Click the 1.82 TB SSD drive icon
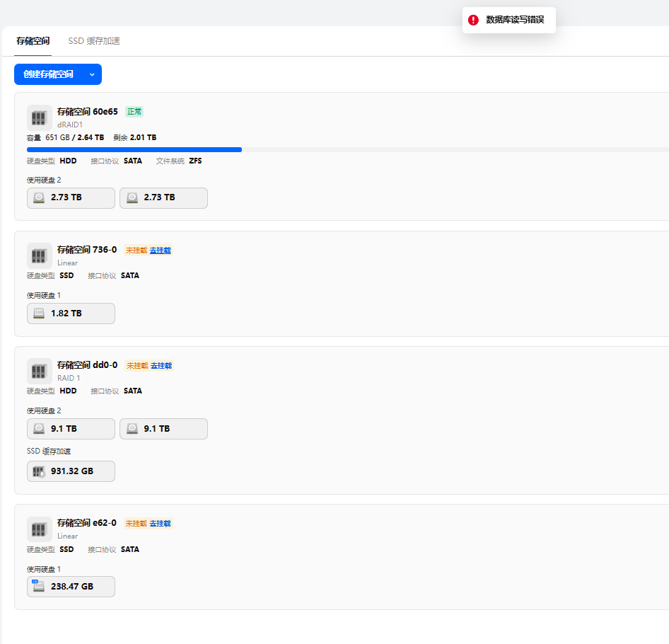Viewport: 669px width, 644px height. (x=39, y=314)
